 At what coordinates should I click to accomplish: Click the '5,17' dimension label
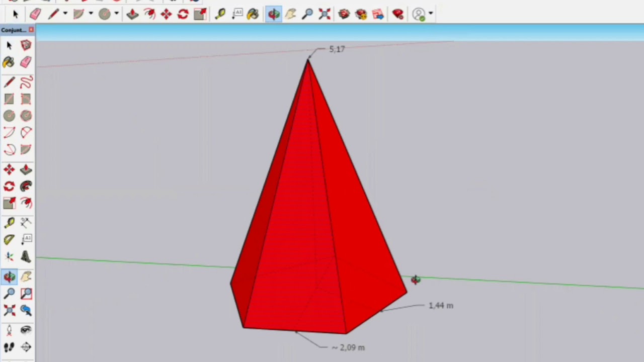337,49
